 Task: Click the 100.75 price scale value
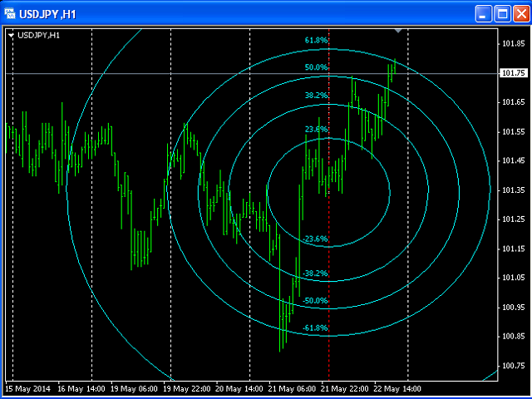[x=514, y=366]
